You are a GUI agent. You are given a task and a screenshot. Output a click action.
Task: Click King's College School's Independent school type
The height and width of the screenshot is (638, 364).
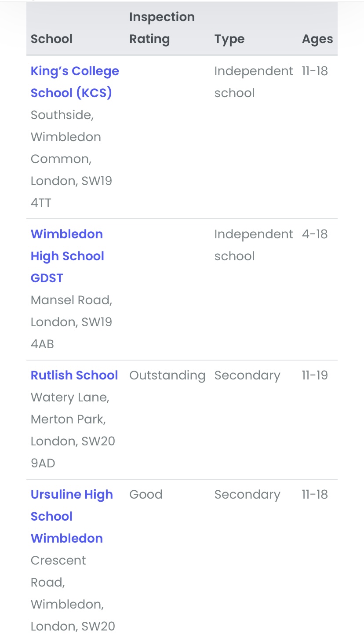[253, 82]
